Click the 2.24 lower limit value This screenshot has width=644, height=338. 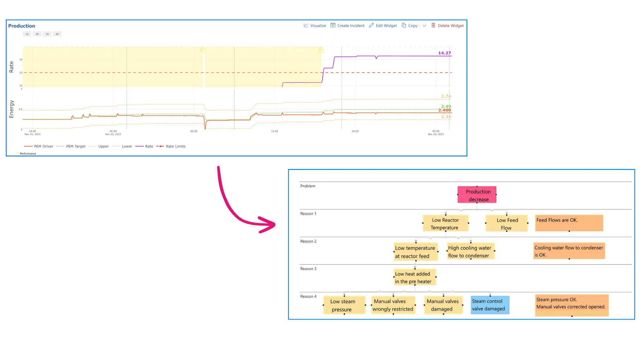point(446,117)
